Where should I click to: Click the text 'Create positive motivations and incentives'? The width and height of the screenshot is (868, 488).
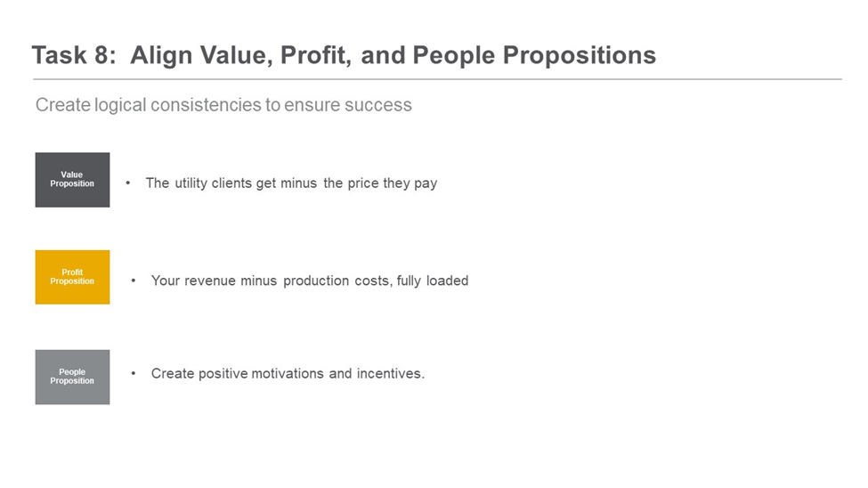286,373
